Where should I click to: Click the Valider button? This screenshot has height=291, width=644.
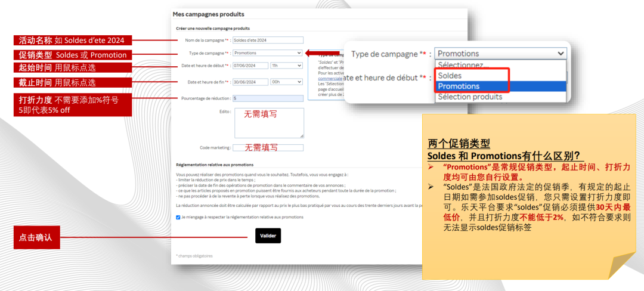(268, 236)
